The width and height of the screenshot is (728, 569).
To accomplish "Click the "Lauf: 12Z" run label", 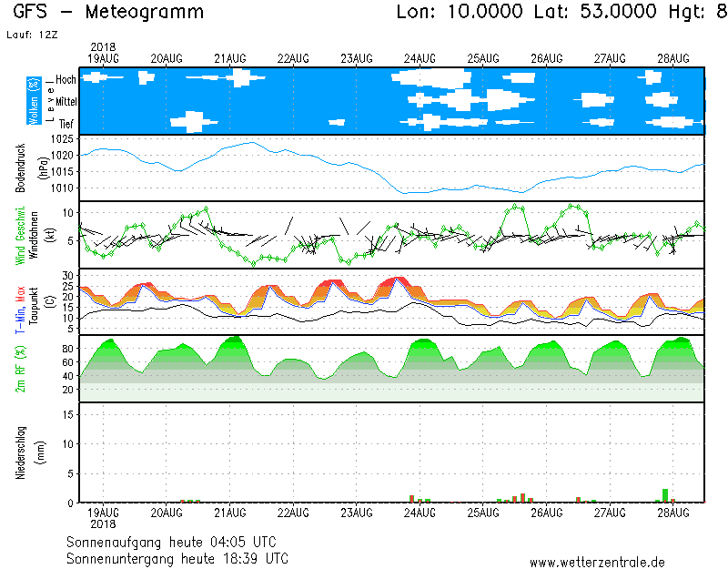I will 32,35.
